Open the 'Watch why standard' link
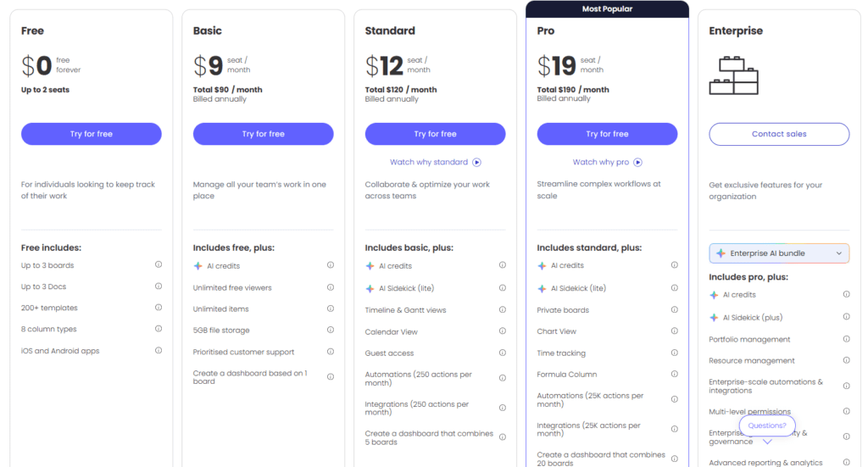868x467 pixels. 429,162
